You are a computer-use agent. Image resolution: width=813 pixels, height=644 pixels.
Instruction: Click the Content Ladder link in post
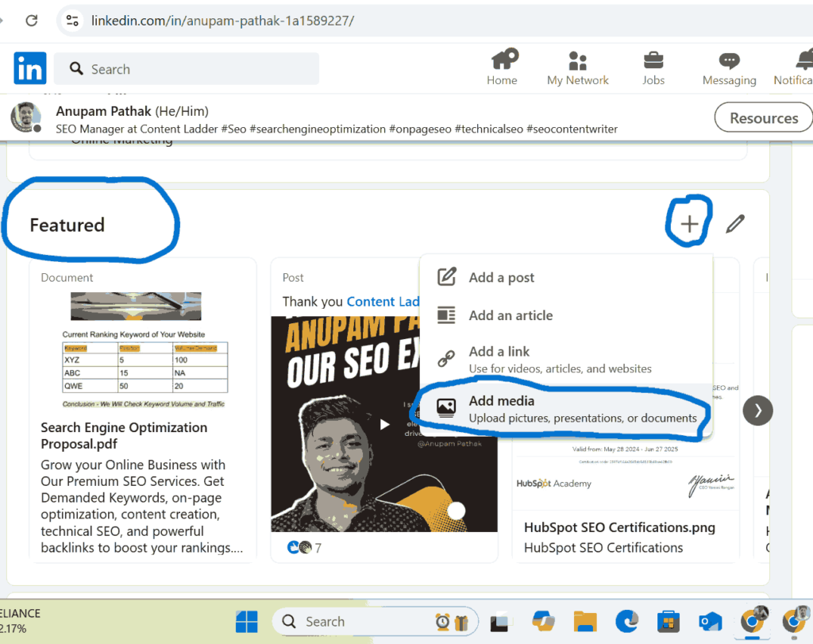pos(383,302)
